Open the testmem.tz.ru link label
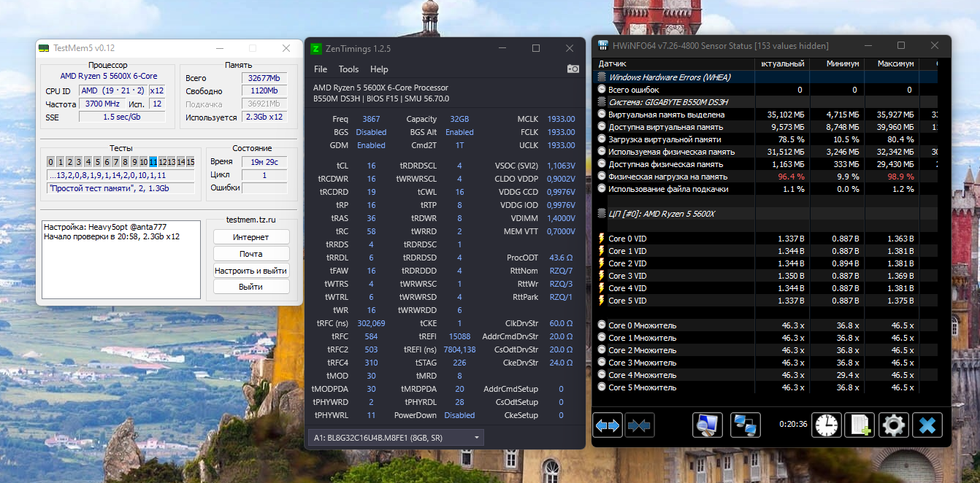Viewport: 980px width, 483px height. click(250, 219)
